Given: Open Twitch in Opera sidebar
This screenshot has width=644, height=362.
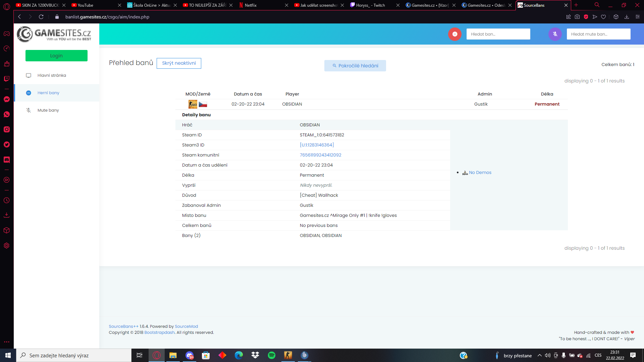Looking at the screenshot, I should [7, 79].
